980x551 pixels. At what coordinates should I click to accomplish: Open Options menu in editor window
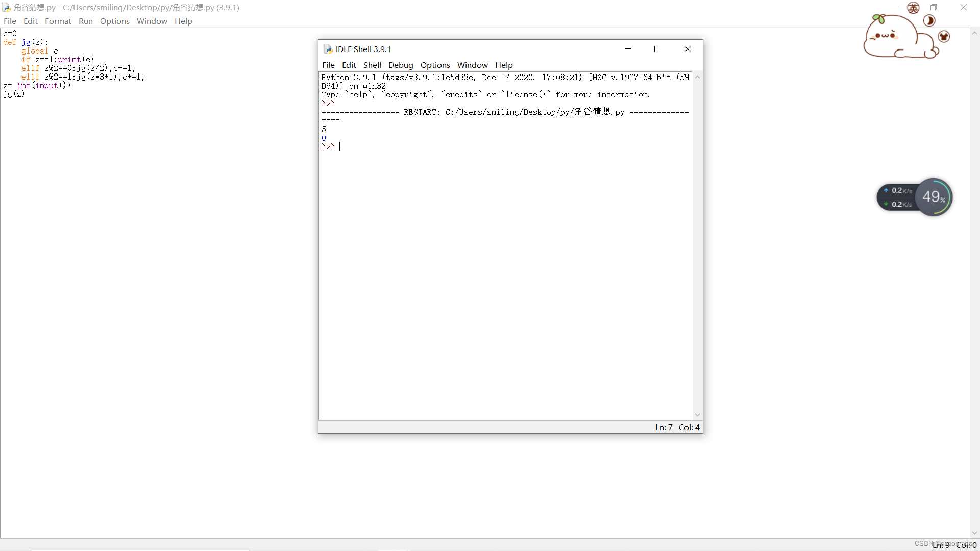[x=115, y=21]
